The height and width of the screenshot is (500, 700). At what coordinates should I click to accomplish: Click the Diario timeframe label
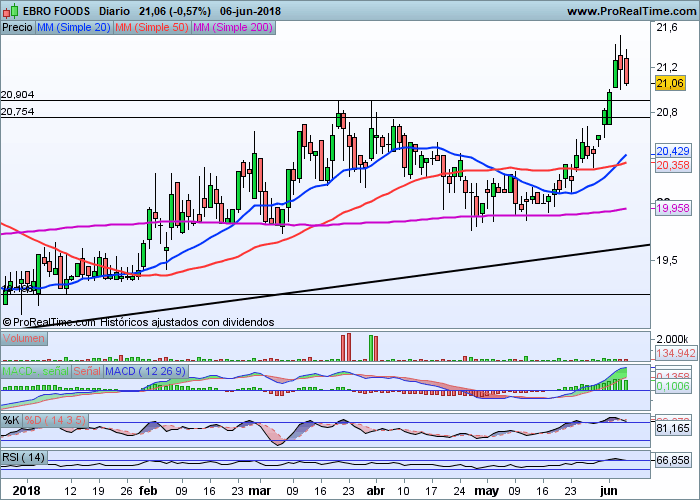tap(114, 11)
